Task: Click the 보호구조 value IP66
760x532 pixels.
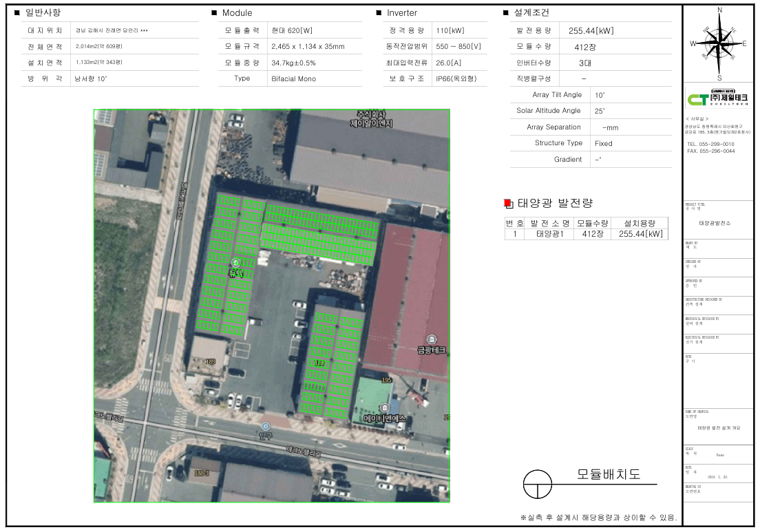Action: (452, 78)
